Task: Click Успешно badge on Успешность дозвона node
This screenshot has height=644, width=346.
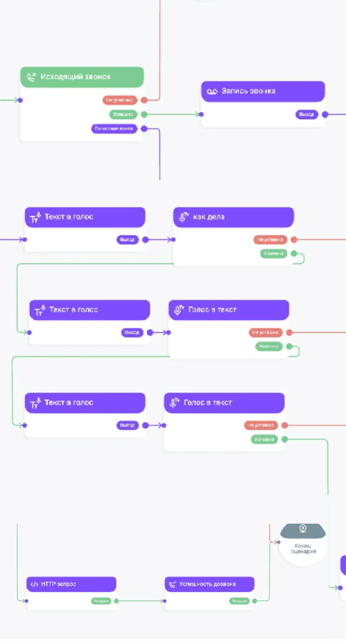Action: click(x=239, y=601)
